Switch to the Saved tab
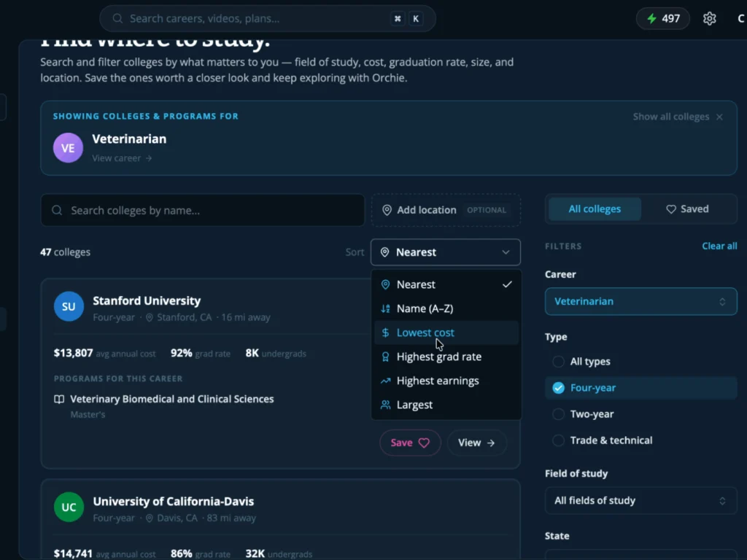 [x=687, y=209]
